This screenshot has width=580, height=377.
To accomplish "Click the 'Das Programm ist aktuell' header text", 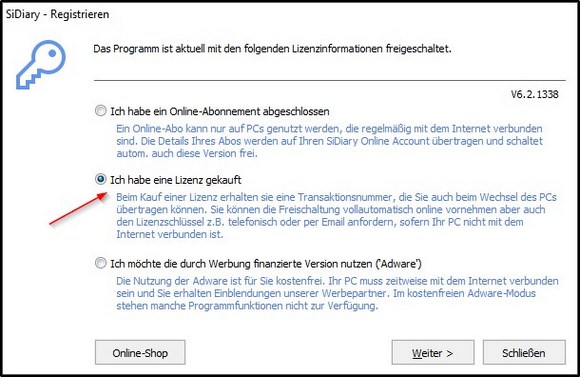I will click(272, 49).
